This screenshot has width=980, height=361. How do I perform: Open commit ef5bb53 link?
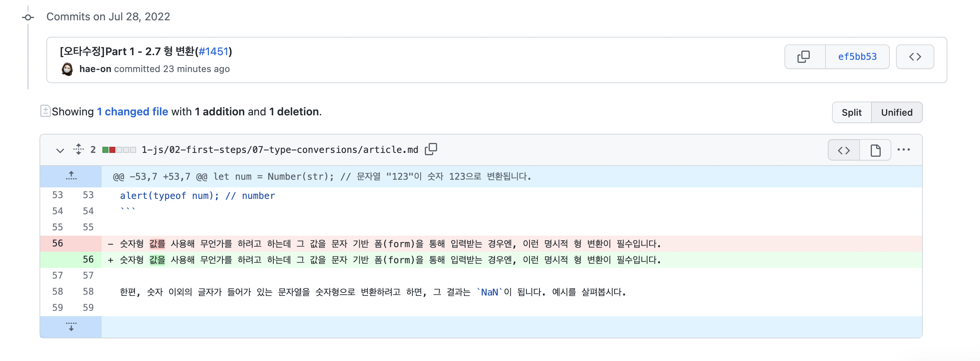[857, 57]
